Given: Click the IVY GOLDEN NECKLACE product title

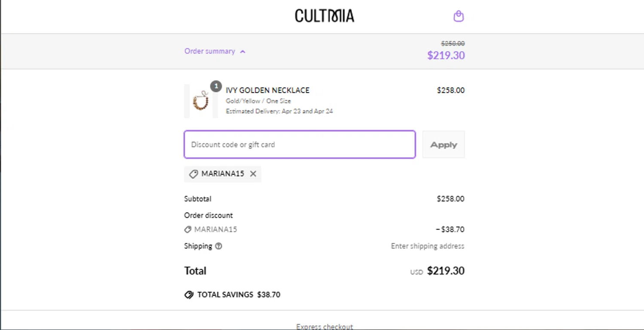Looking at the screenshot, I should (267, 90).
